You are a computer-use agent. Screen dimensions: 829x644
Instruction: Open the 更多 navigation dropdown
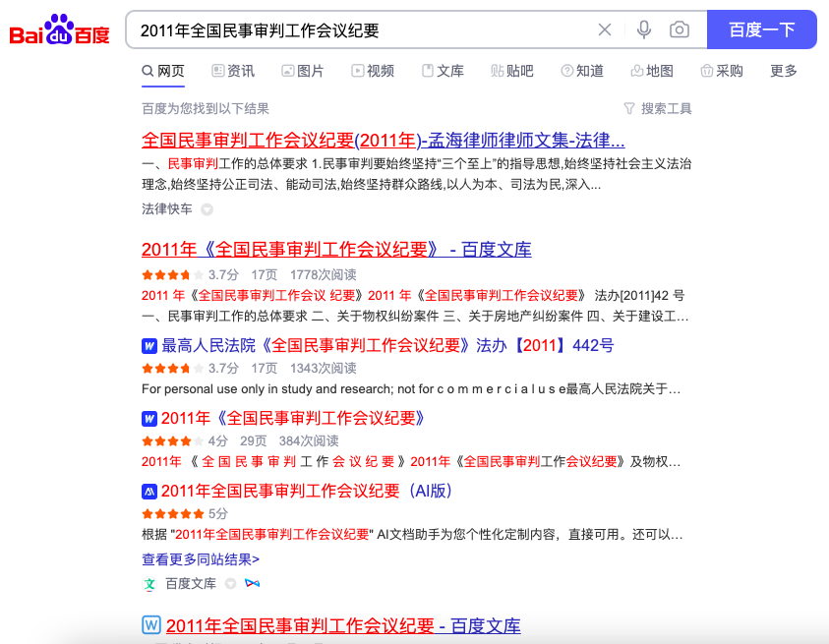click(782, 71)
